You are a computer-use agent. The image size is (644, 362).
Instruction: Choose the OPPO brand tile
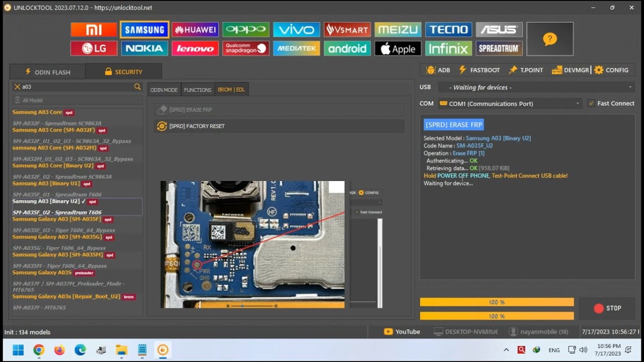coord(246,30)
